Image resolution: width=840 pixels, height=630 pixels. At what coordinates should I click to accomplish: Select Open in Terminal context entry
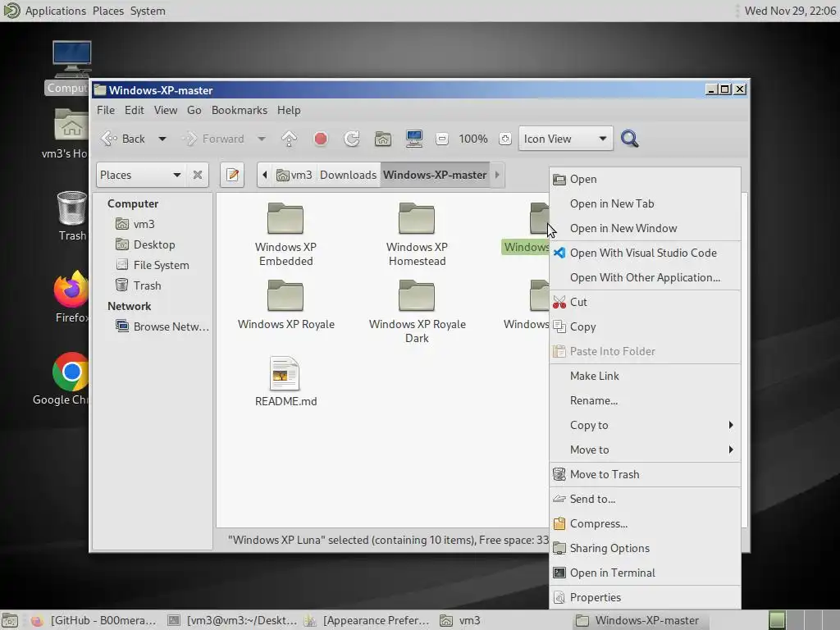(645, 573)
